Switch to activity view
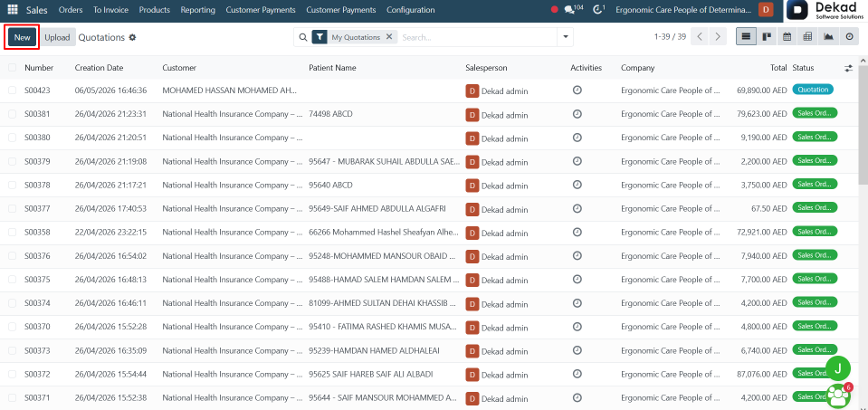 849,37
